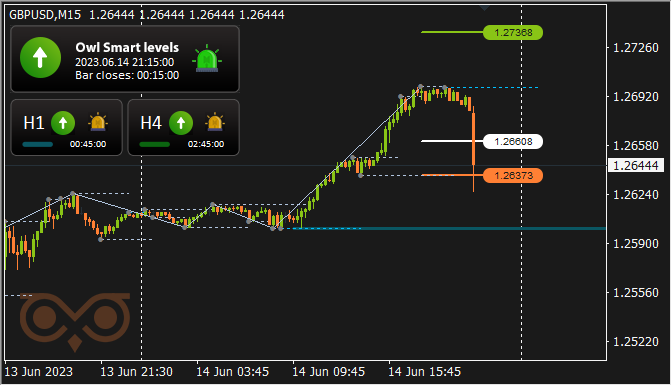Click the 14 Jun 09:45 time label
Viewport: 672px width, 386px height.
tap(328, 372)
